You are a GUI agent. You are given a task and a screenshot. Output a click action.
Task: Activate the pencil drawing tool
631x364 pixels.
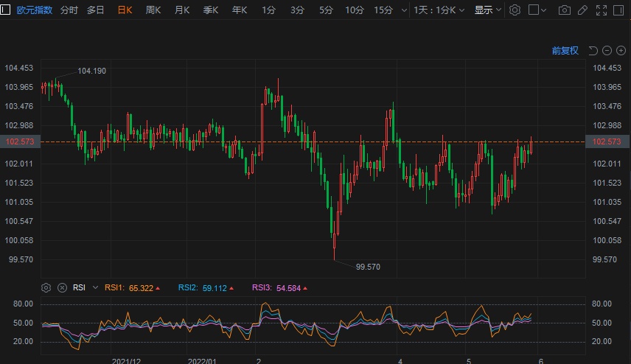click(582, 10)
